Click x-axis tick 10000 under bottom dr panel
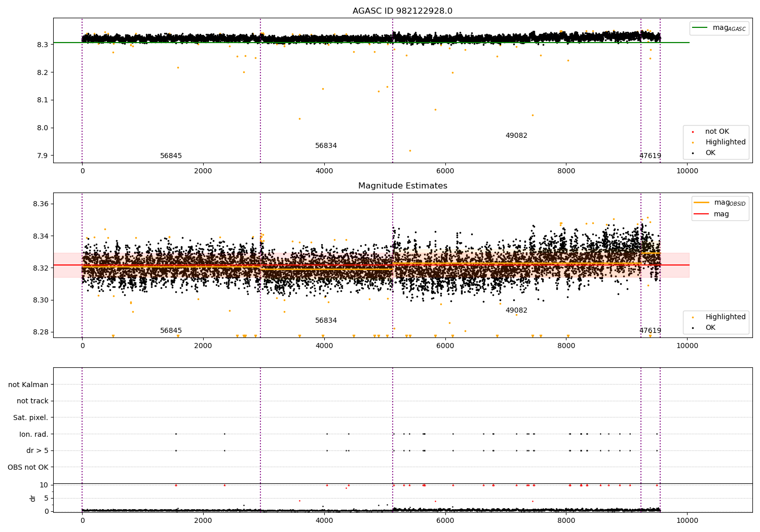 pos(687,521)
